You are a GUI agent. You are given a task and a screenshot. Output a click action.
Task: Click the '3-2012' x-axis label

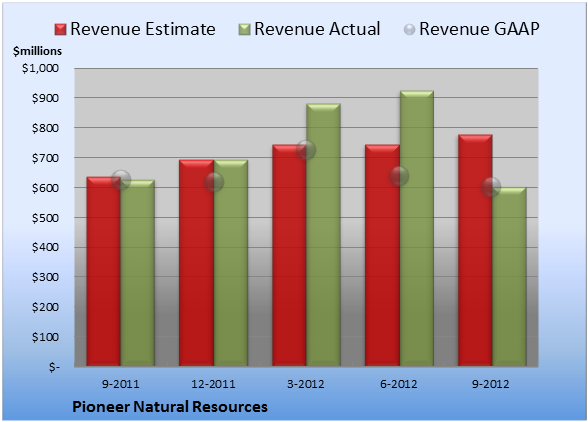click(x=306, y=384)
